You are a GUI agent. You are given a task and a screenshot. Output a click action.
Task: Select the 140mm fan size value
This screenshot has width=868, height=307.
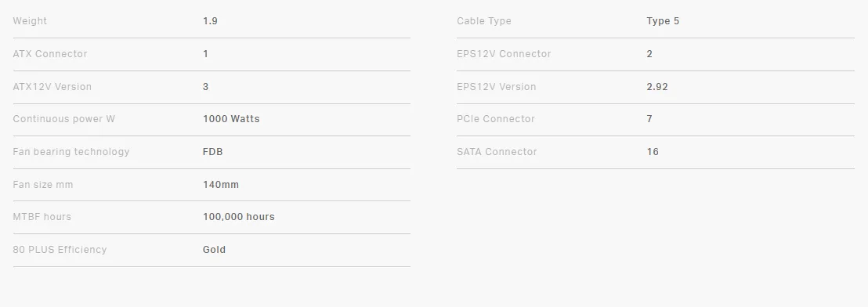(x=221, y=184)
